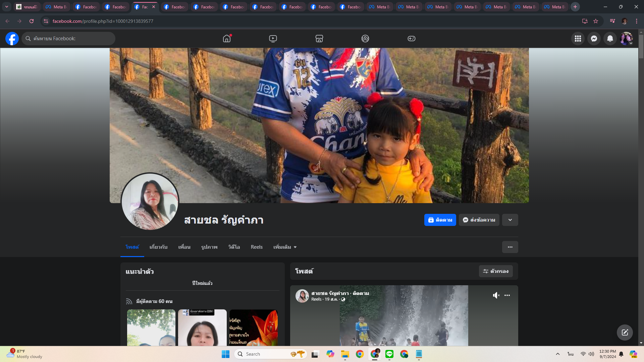Switch to the Reels profile tab

click(257, 247)
